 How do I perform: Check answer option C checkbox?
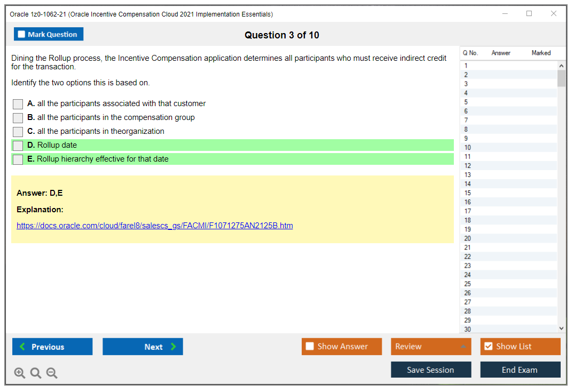[18, 132]
